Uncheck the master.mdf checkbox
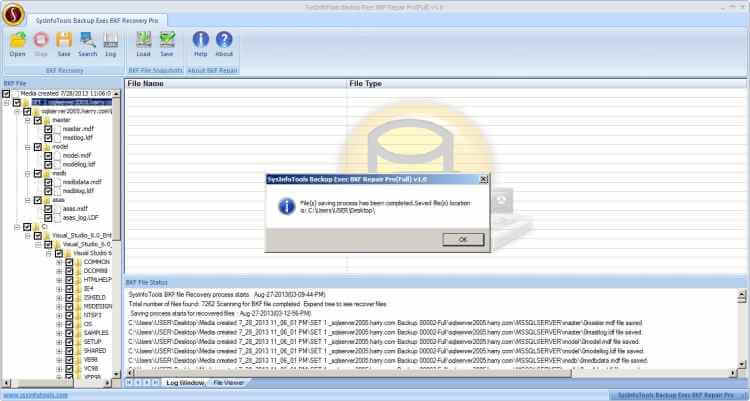 [48, 129]
